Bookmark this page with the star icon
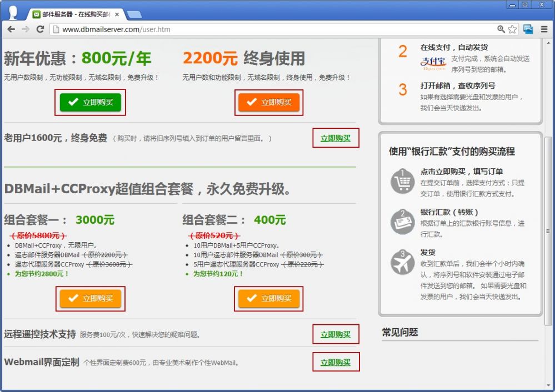 point(512,29)
